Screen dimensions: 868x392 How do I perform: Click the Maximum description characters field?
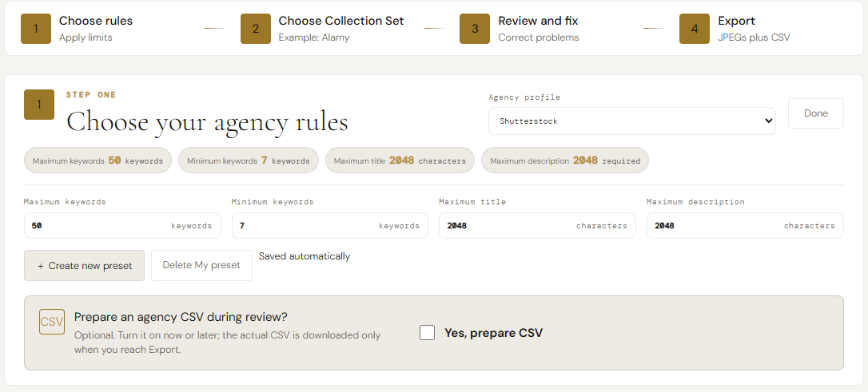[x=745, y=226]
